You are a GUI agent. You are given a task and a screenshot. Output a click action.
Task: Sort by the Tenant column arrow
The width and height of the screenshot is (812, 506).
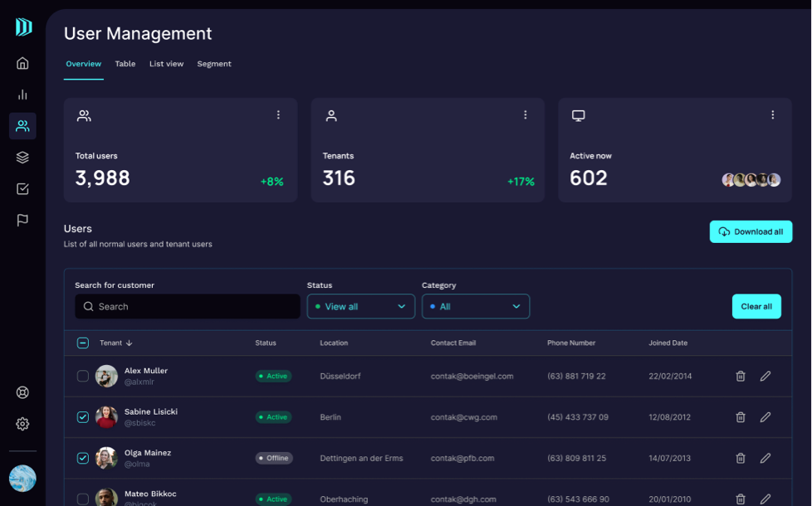pyautogui.click(x=130, y=343)
